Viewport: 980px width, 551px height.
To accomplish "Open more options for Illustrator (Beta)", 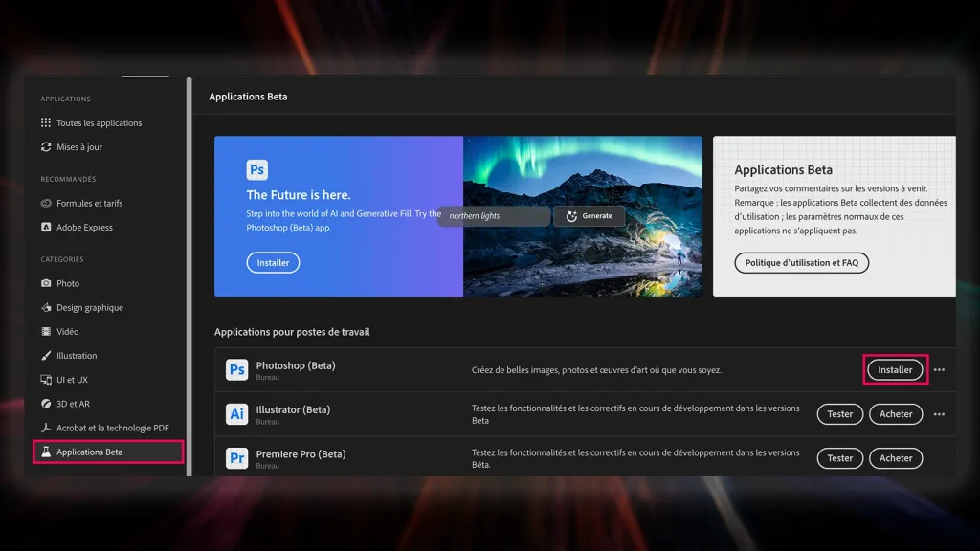I will pyautogui.click(x=939, y=413).
